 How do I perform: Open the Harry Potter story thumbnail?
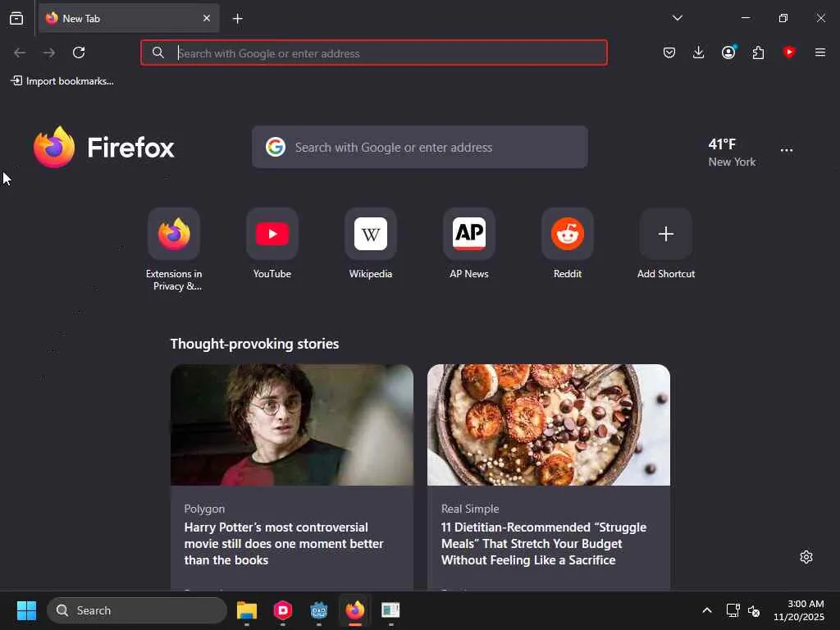click(x=292, y=425)
